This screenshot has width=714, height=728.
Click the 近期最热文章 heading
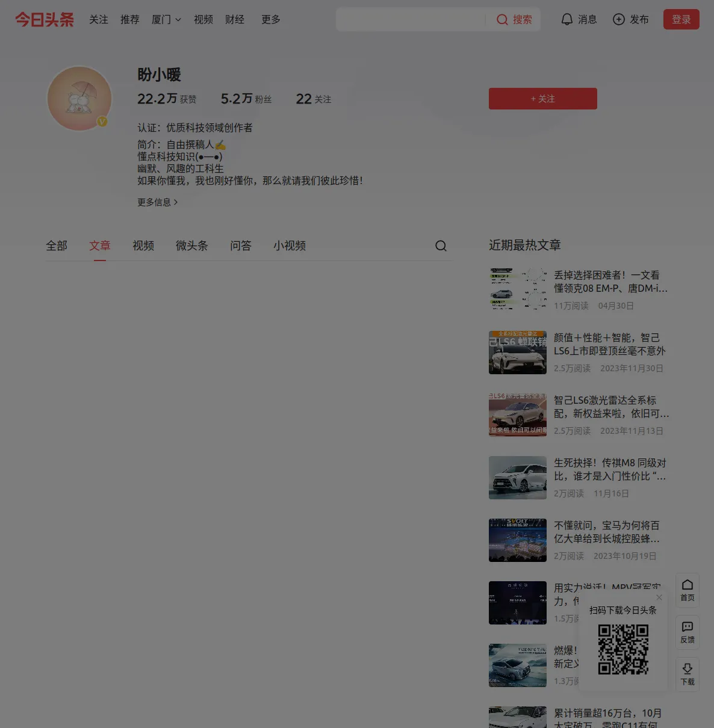(x=525, y=245)
